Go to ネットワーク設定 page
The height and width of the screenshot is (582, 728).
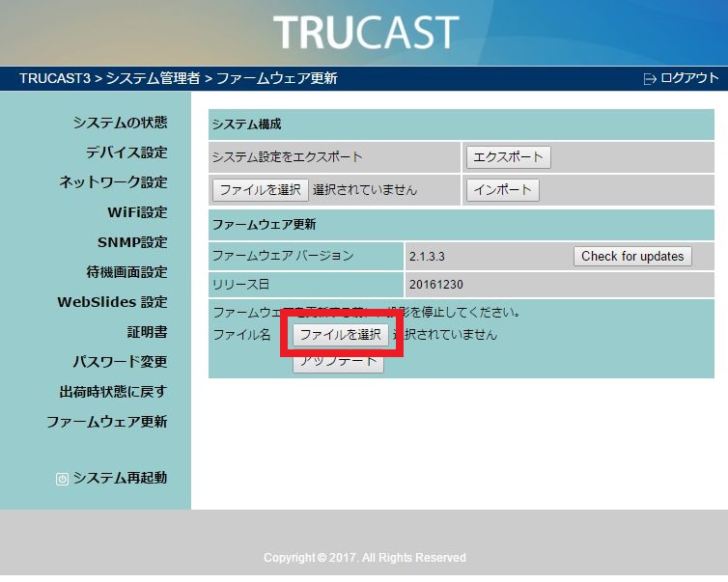tap(113, 181)
